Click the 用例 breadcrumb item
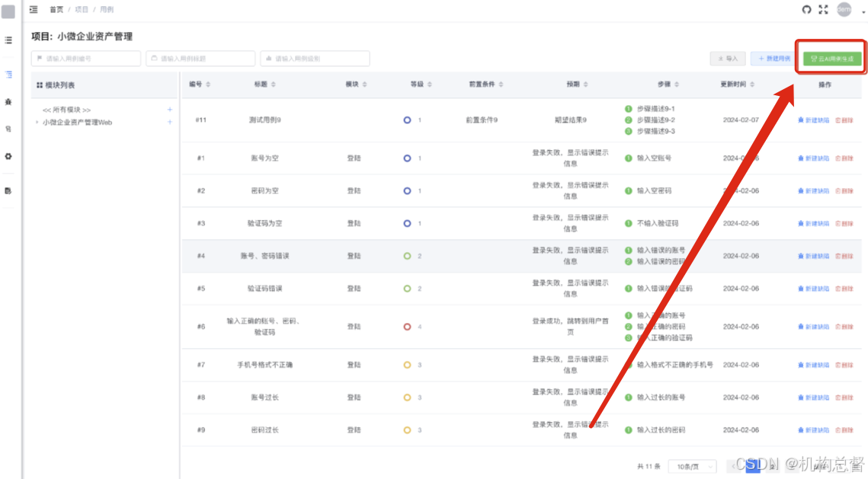Viewport: 868px width, 479px height. [x=106, y=9]
